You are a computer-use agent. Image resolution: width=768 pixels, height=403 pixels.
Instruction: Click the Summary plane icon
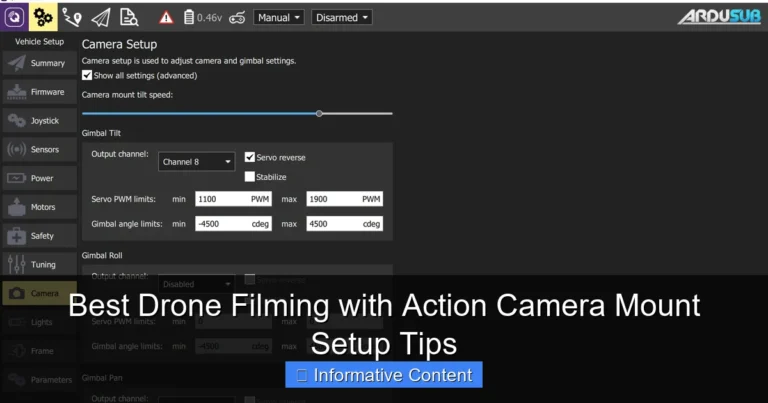pyautogui.click(x=17, y=63)
